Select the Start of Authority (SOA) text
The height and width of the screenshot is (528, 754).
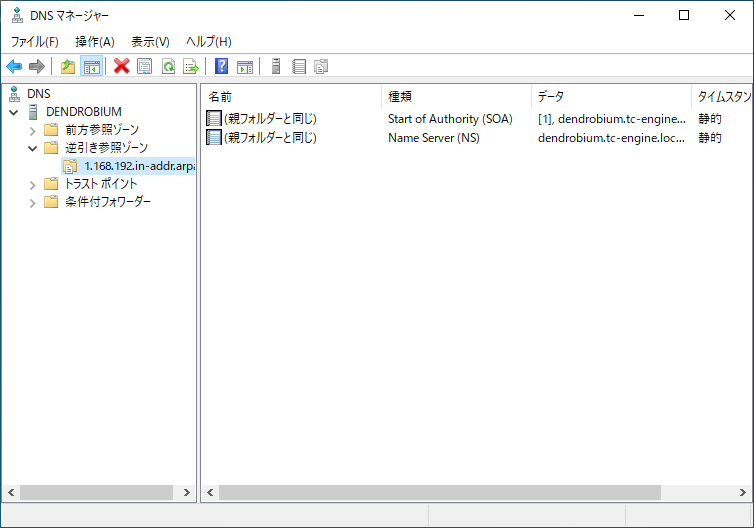tap(450, 119)
